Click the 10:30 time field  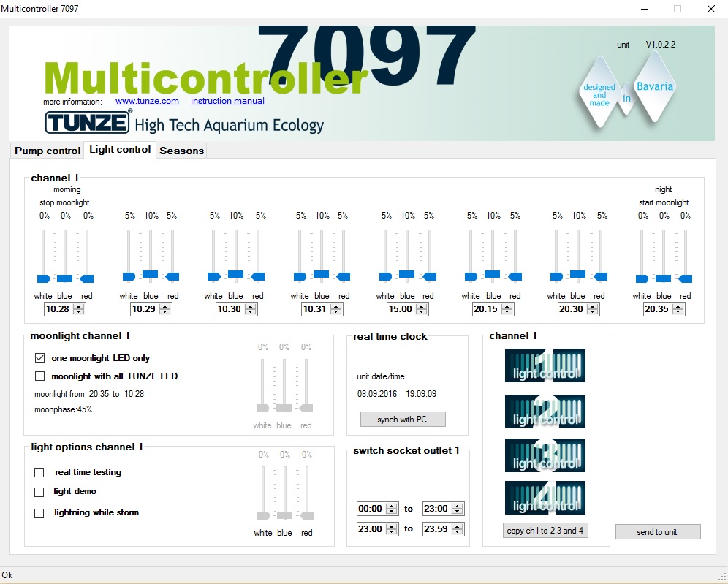pyautogui.click(x=236, y=309)
